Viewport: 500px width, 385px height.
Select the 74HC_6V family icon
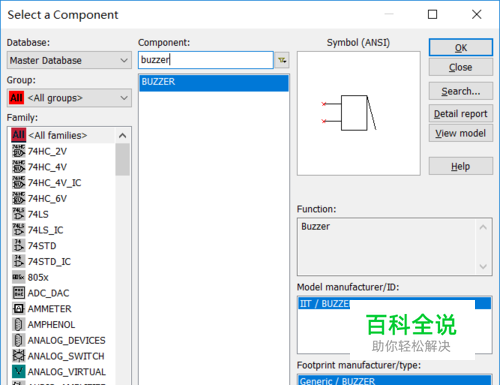(x=18, y=198)
